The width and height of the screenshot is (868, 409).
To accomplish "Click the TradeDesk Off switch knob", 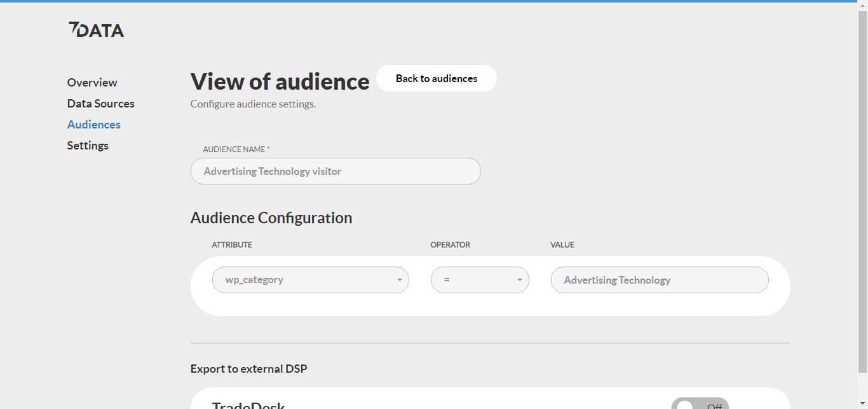I will [684, 405].
